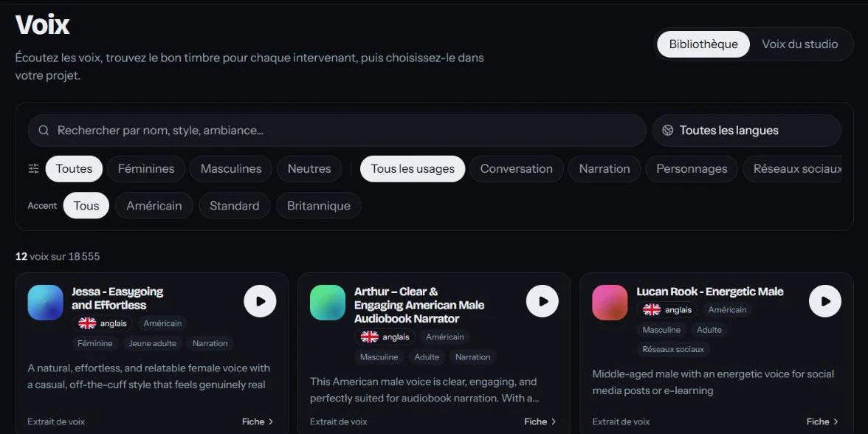Click the Jeune adulte tag on Jessa

[x=152, y=343]
